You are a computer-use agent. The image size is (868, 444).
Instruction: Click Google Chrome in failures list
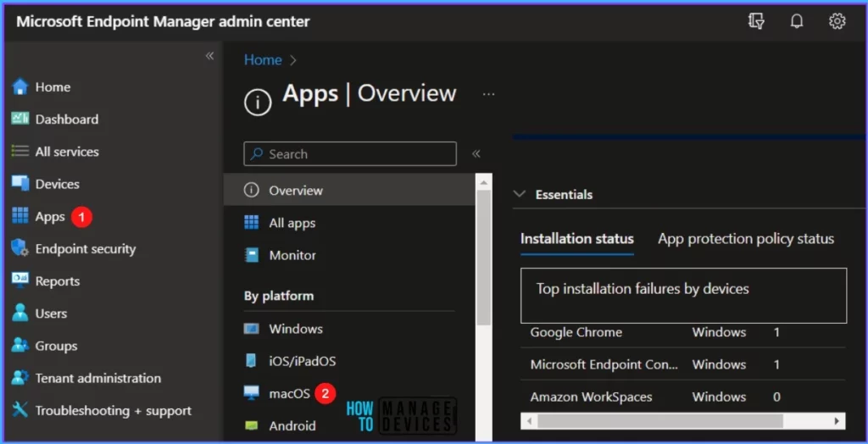click(x=576, y=332)
